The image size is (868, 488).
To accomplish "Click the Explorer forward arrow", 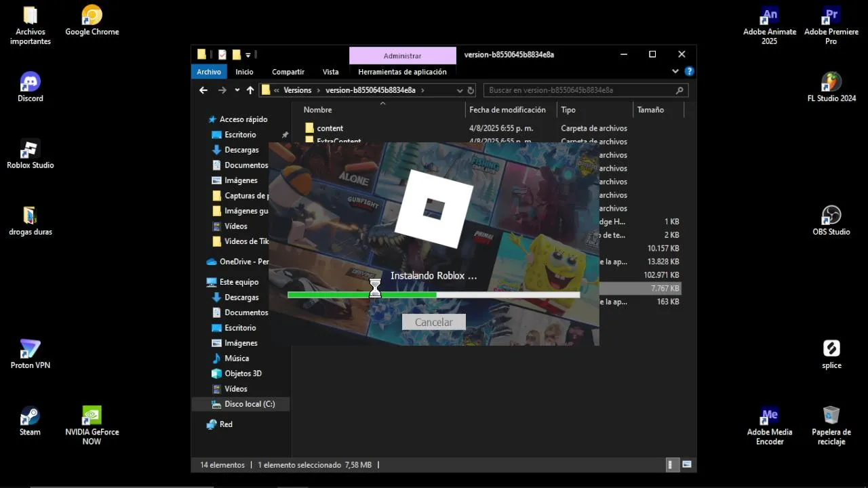I will [x=222, y=90].
